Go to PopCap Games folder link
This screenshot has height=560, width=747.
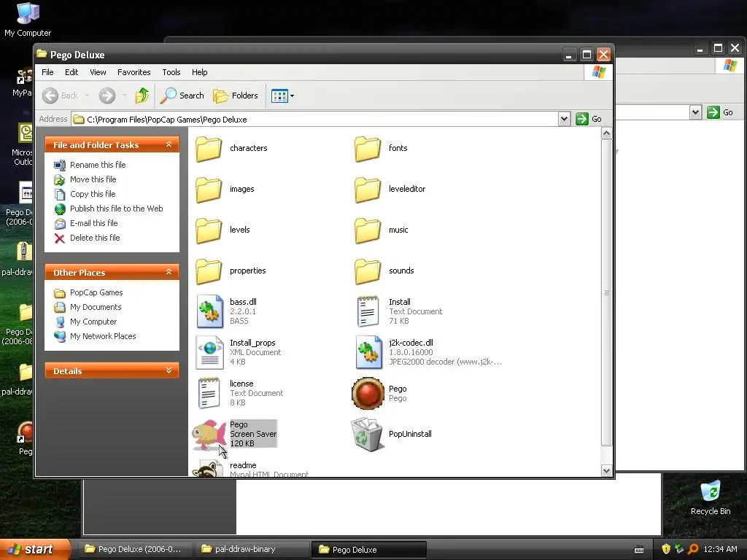pos(88,292)
